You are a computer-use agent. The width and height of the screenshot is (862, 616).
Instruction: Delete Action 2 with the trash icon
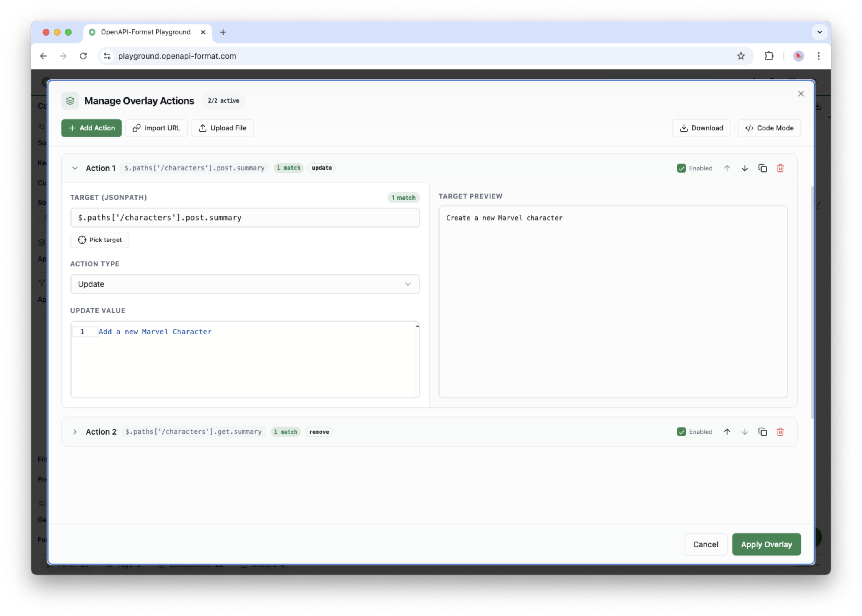point(780,432)
